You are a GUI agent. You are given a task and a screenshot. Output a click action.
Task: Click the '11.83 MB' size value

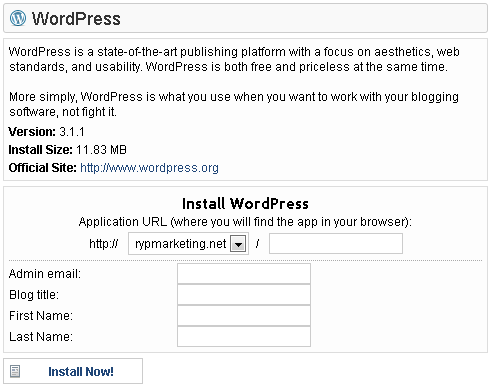(x=101, y=150)
